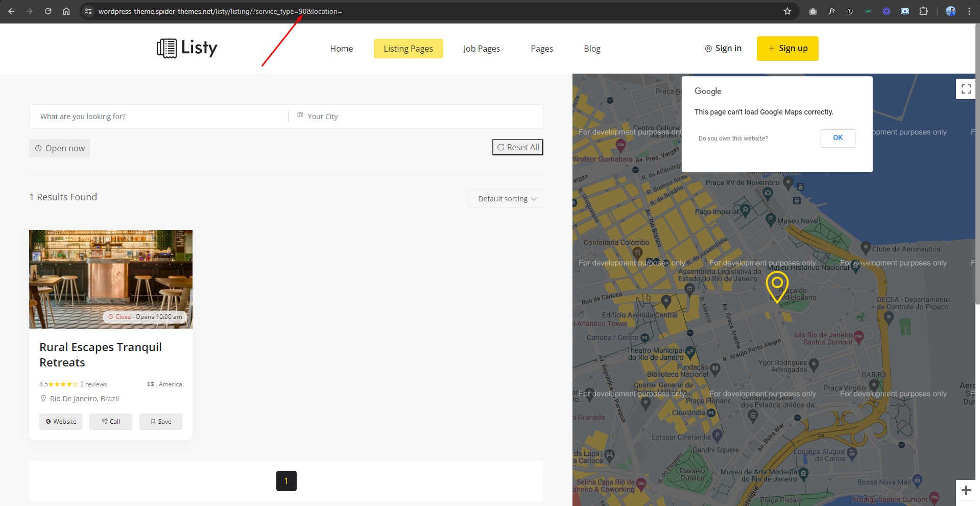Bookmark this page with star icon

pos(787,11)
